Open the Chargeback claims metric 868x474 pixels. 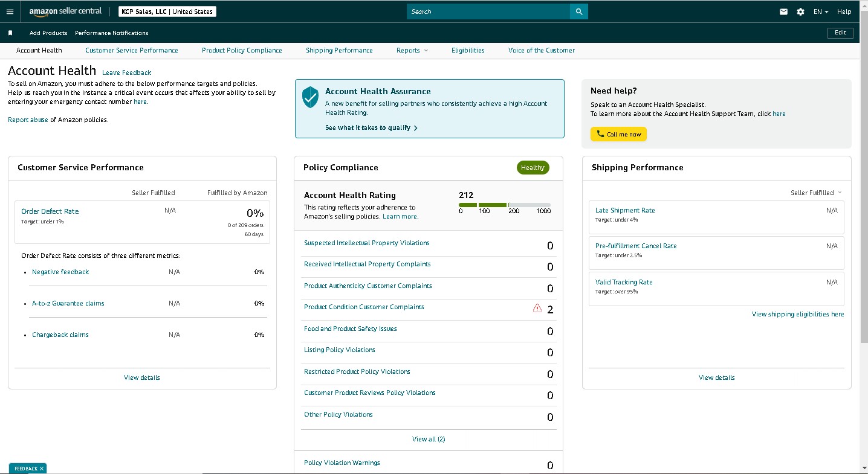[60, 335]
